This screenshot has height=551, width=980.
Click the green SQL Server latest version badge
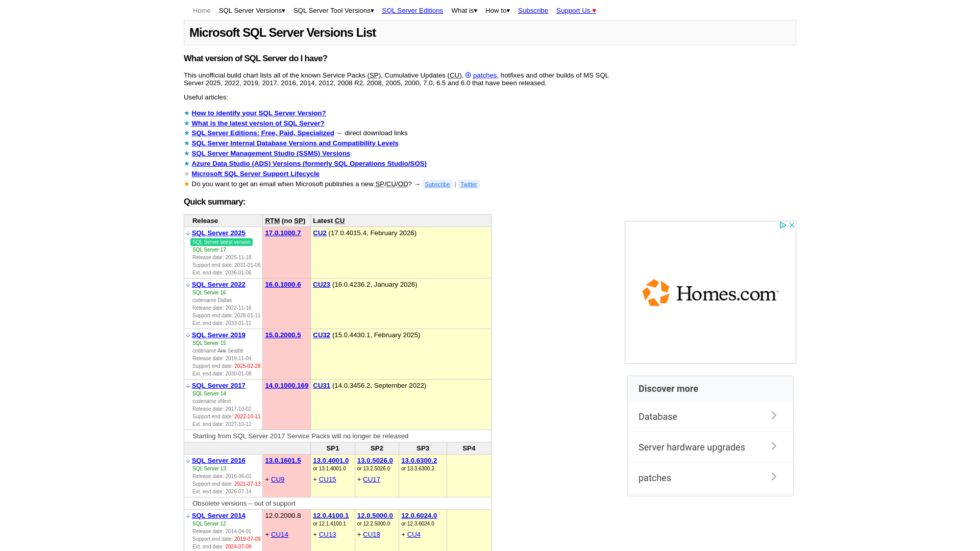(222, 242)
